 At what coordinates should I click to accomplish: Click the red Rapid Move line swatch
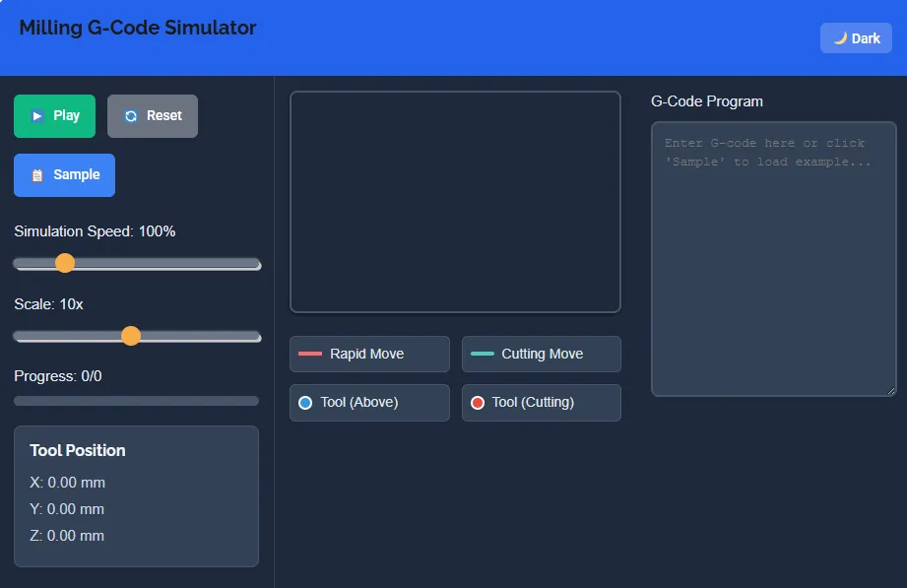coord(310,354)
